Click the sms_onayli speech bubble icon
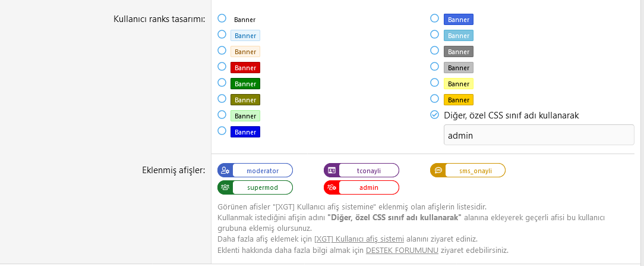The height and width of the screenshot is (266, 644). click(x=438, y=171)
